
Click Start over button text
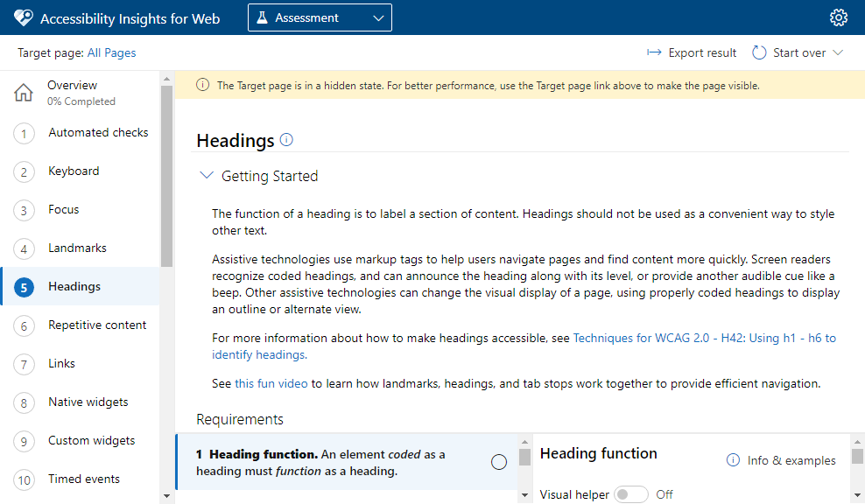pos(799,52)
